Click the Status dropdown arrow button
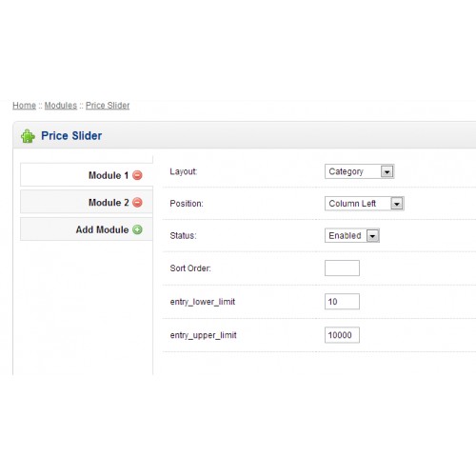The height and width of the screenshot is (476, 476). tap(372, 236)
